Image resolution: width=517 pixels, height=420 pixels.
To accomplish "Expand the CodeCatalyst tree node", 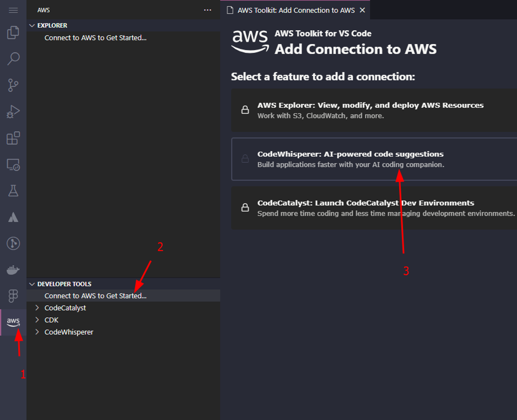I will (x=37, y=308).
